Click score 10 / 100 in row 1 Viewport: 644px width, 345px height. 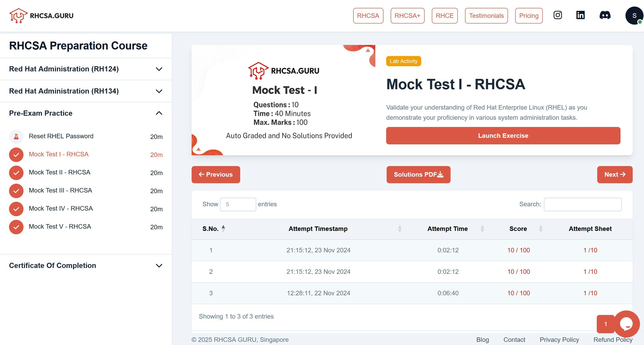coord(519,250)
